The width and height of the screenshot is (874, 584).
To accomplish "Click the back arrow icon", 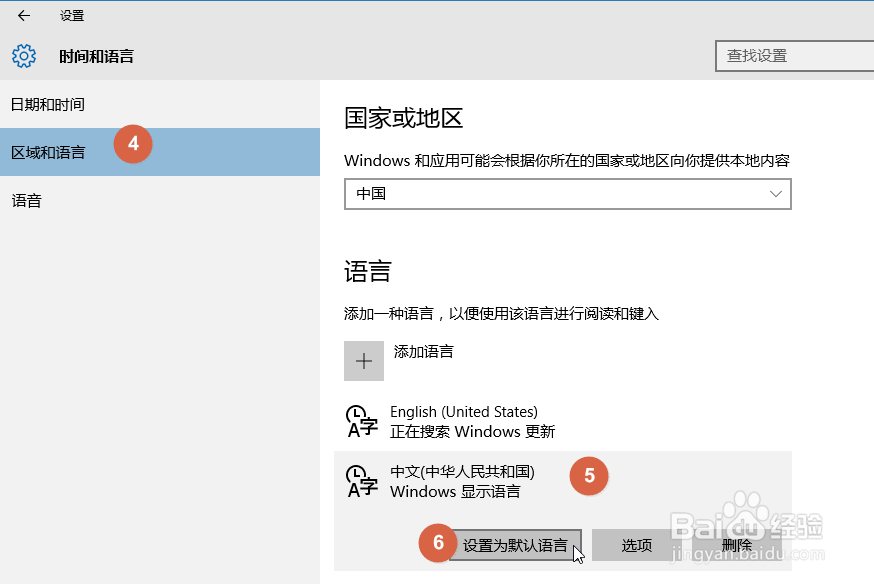I will 23,15.
